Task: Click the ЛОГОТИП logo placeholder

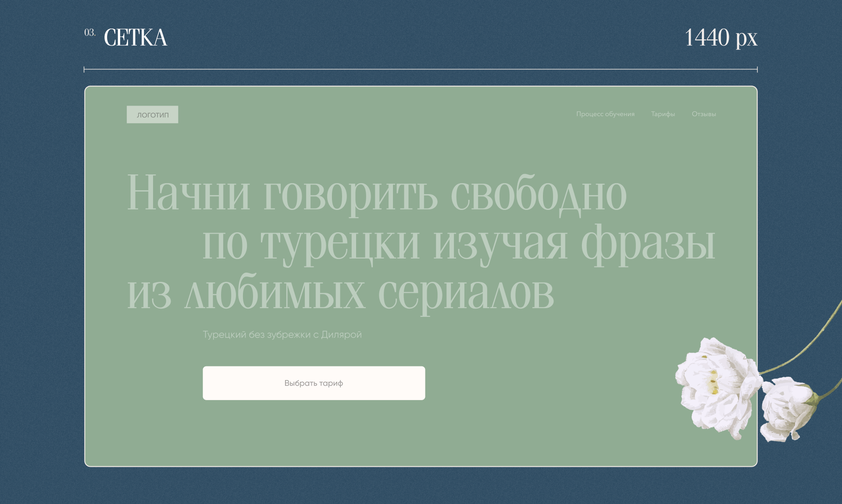Action: pyautogui.click(x=152, y=115)
